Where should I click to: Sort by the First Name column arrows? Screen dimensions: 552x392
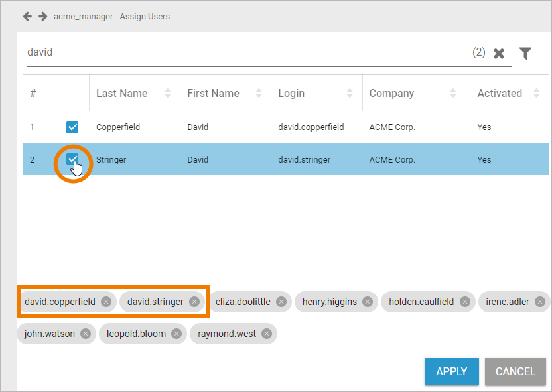259,93
